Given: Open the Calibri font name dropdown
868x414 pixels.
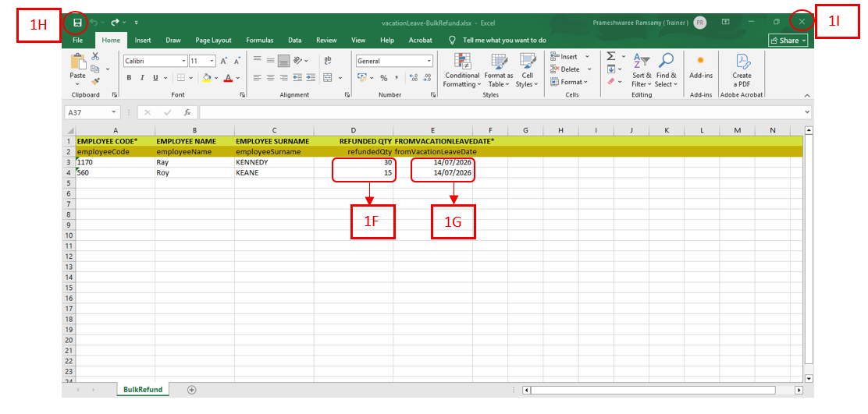Looking at the screenshot, I should 183,61.
